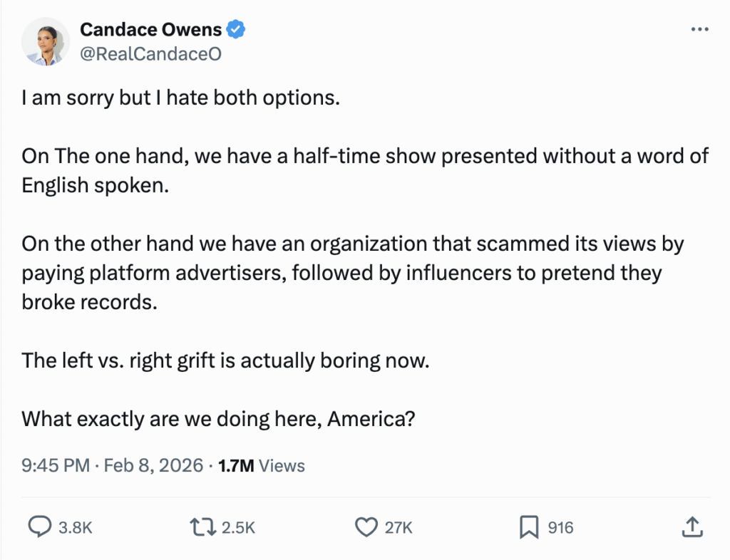Click the 1.7M Views count
730x560 pixels.
tap(261, 466)
